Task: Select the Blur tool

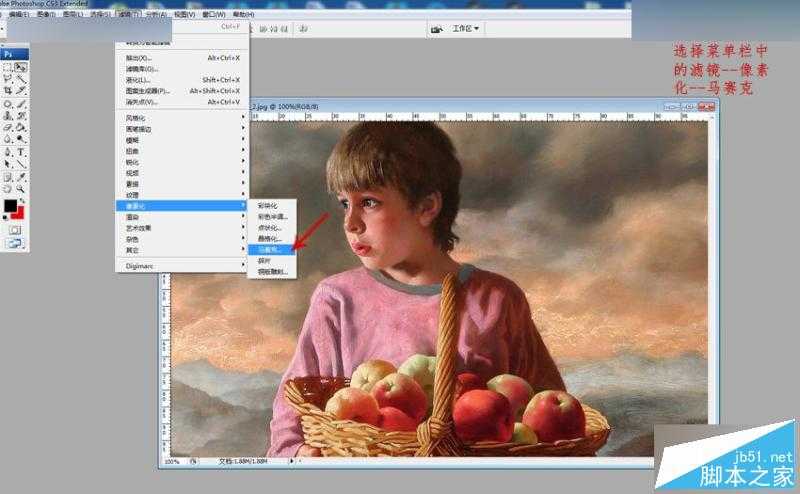Action: point(8,138)
